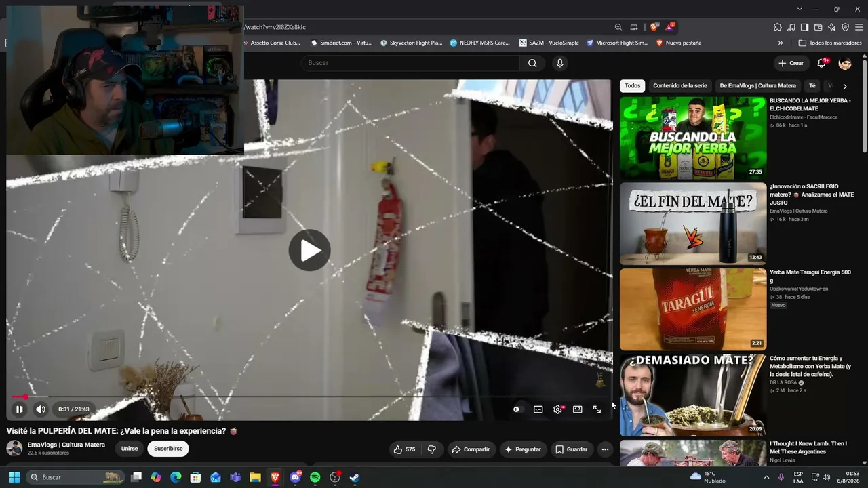Seek on the red video progress bar
The image size is (868, 488).
pos(309,396)
